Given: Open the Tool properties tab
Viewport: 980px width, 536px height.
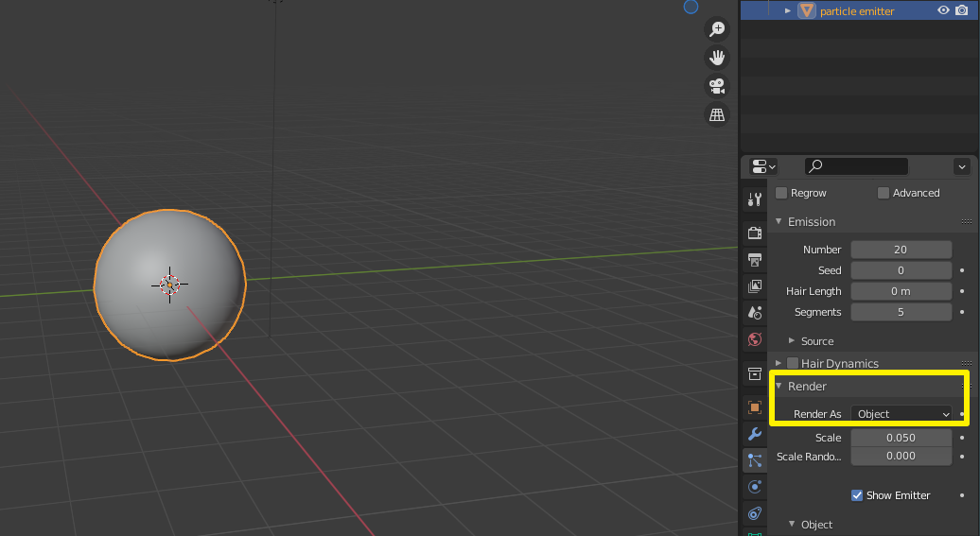Looking at the screenshot, I should tap(754, 199).
